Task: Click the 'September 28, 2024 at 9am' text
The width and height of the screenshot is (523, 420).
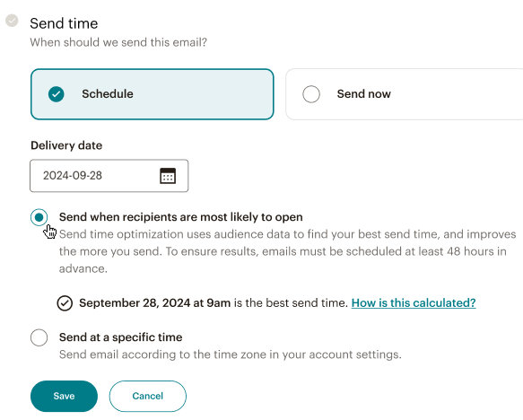Action: click(x=155, y=303)
